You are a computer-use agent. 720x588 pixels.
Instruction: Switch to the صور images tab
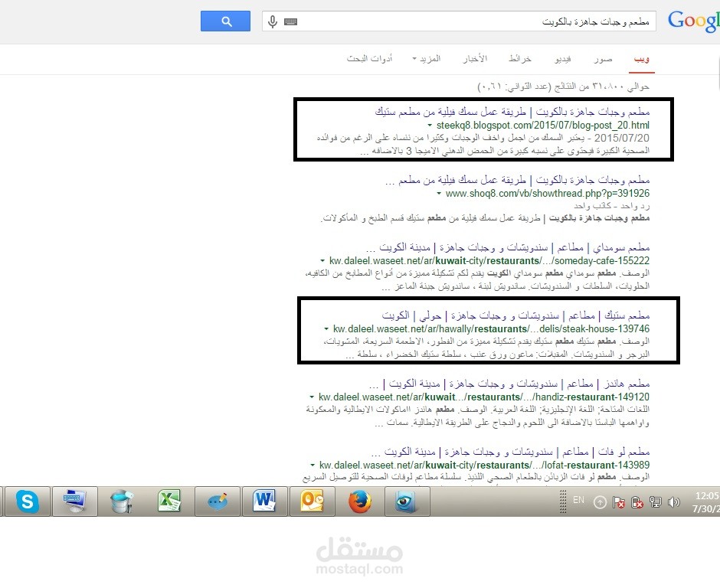(603, 59)
